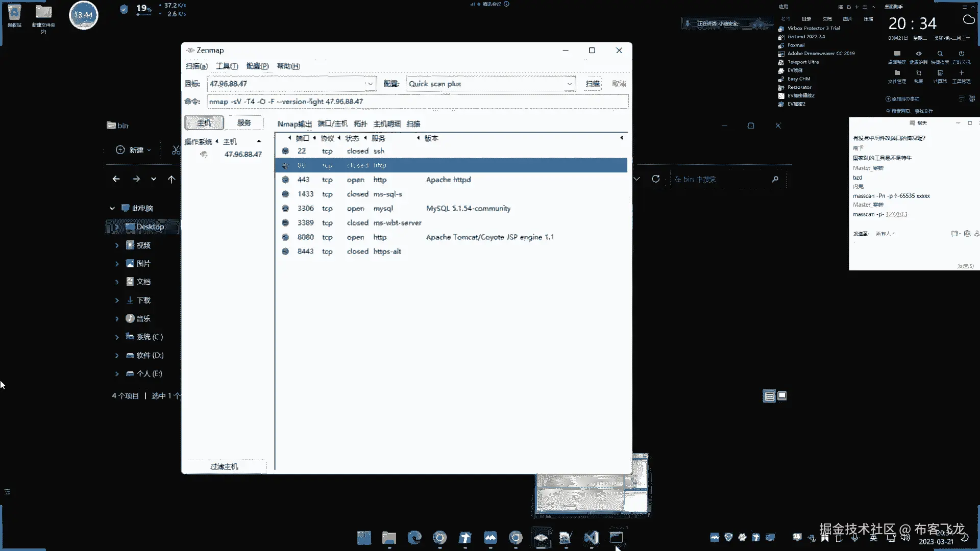This screenshot has height=551, width=980.
Task: Toggle details view icon in explorer
Action: tap(769, 396)
